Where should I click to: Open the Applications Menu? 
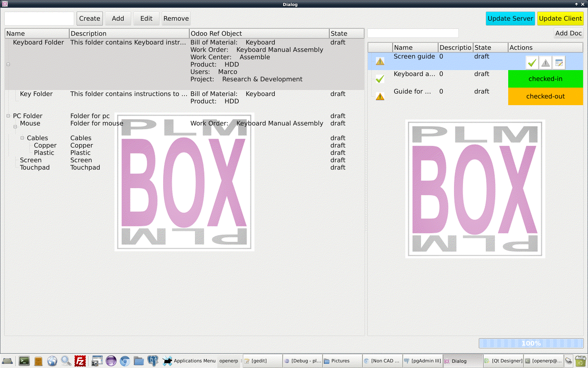(194, 361)
